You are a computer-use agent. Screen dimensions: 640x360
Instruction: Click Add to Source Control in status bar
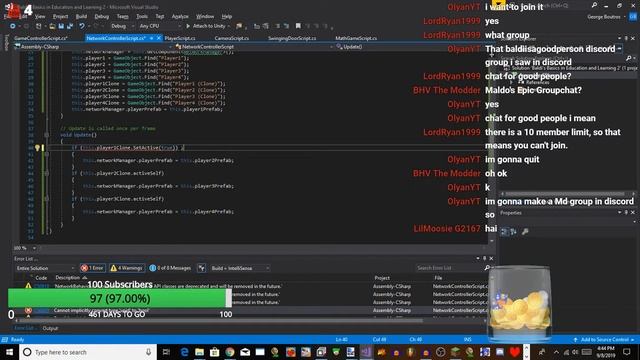pyautogui.click(x=604, y=340)
